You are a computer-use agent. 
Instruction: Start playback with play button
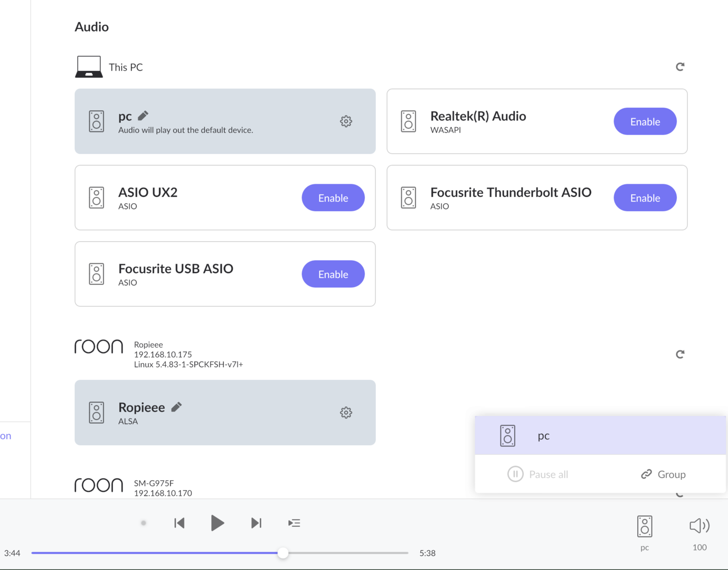(218, 523)
